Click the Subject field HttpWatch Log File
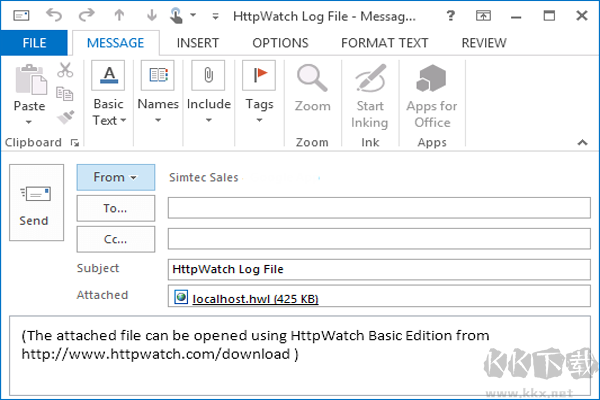 point(379,269)
